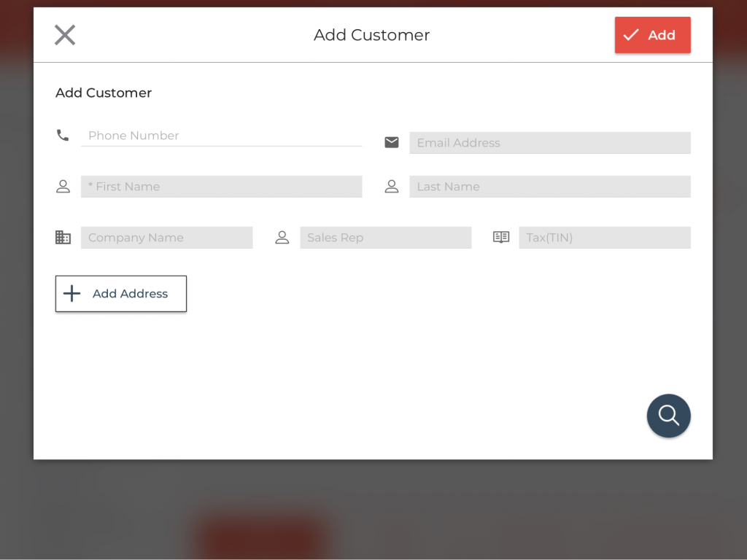Click into the First Name field
747x560 pixels.
pyautogui.click(x=221, y=187)
